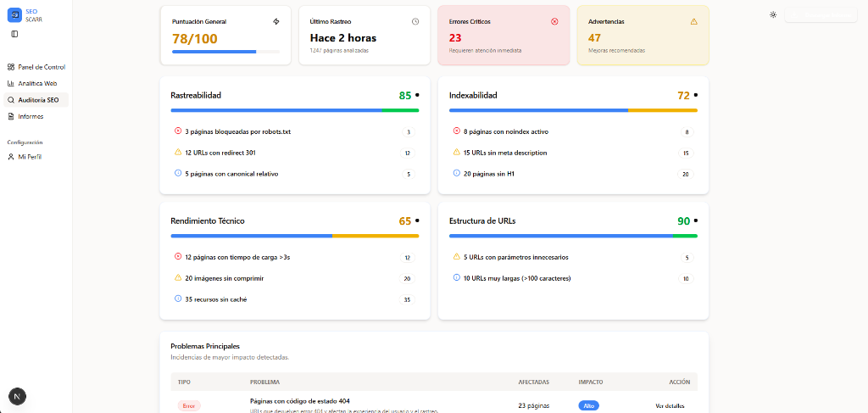Go to Analítica Web section
Viewport: 868px width, 413px height.
[36, 83]
